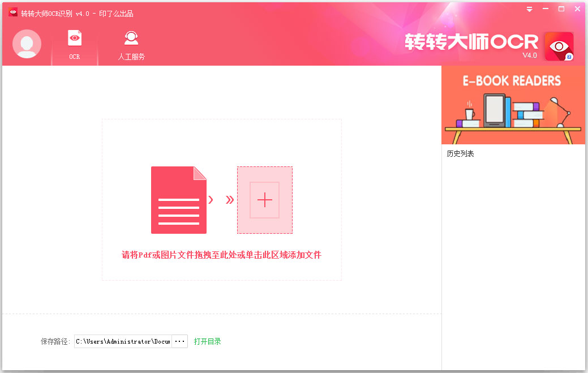Click the user avatar profile icon
This screenshot has height=373, width=588.
(x=27, y=44)
